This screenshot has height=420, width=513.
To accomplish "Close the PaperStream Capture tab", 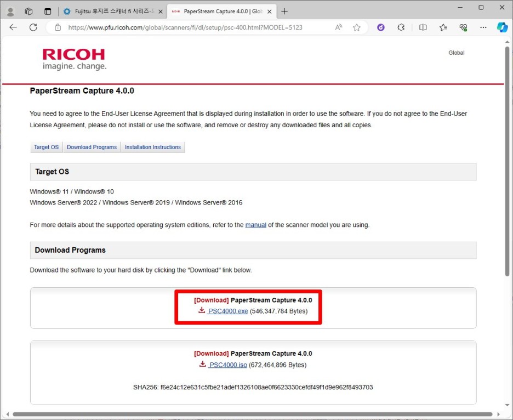I will tap(269, 12).
